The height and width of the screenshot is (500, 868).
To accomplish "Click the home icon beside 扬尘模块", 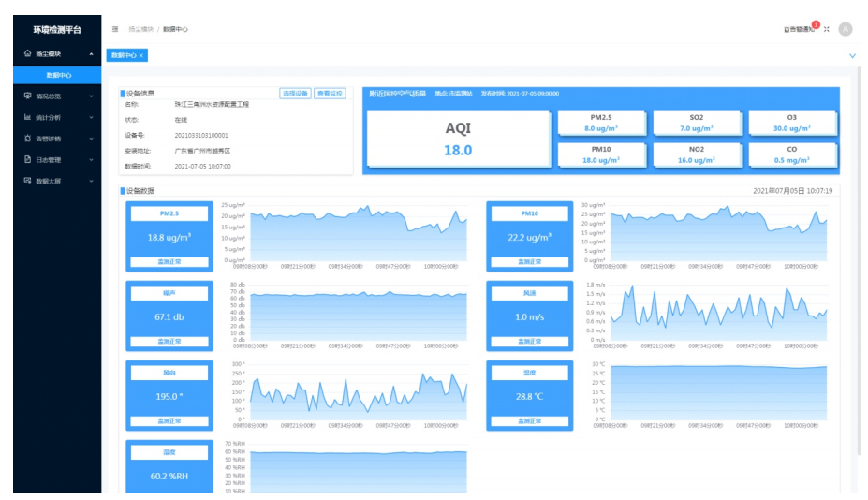I will (x=27, y=54).
